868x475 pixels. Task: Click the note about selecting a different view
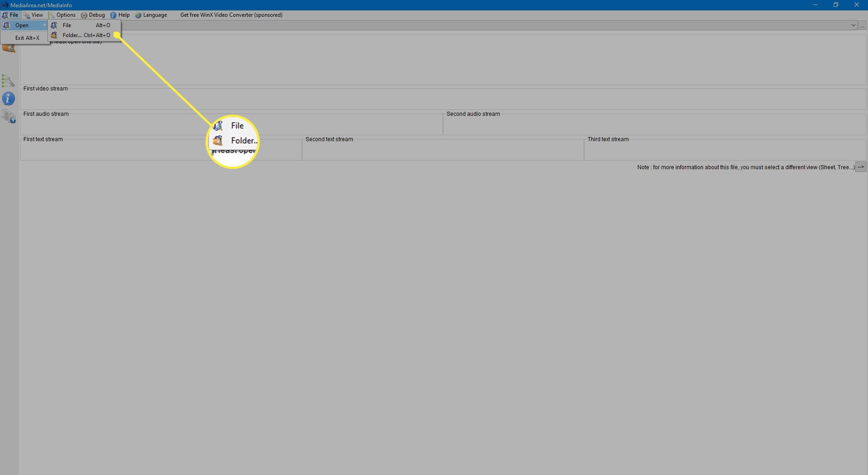pos(746,167)
